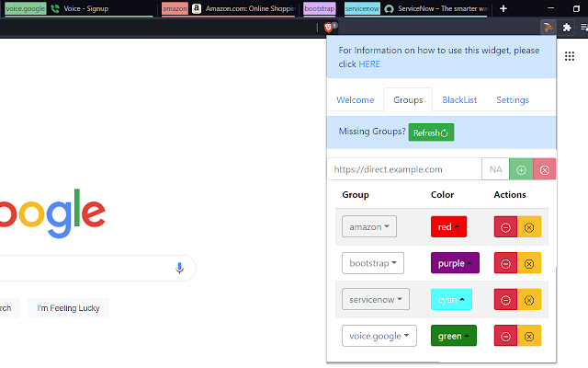
Task: Switch to Voice - Signup browser tab
Action: click(85, 8)
